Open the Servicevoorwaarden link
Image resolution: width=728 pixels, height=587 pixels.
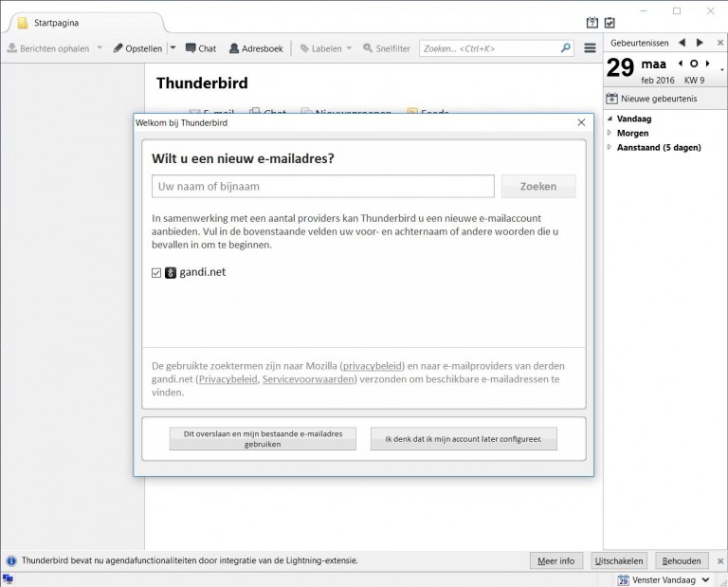(x=308, y=379)
